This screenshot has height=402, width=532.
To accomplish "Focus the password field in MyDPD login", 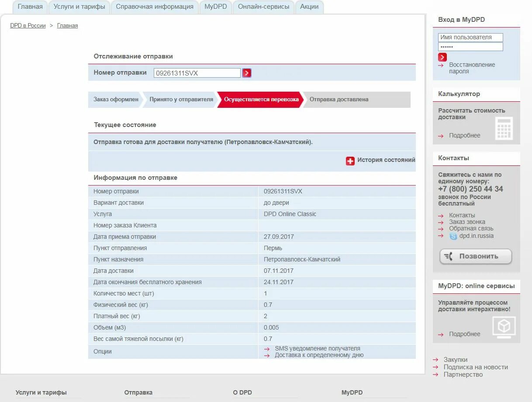I will coord(470,47).
